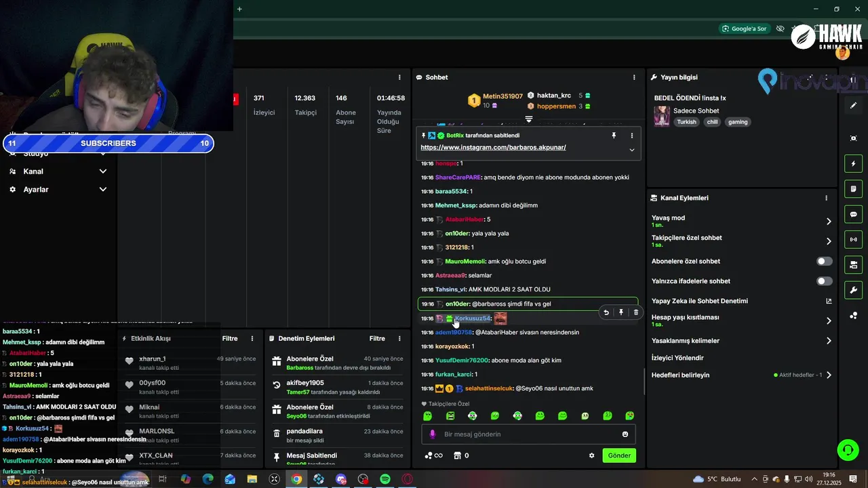Open Yapay Zeka ile Sohbet Denetimi external link
Screen dimensions: 868x488
point(829,301)
